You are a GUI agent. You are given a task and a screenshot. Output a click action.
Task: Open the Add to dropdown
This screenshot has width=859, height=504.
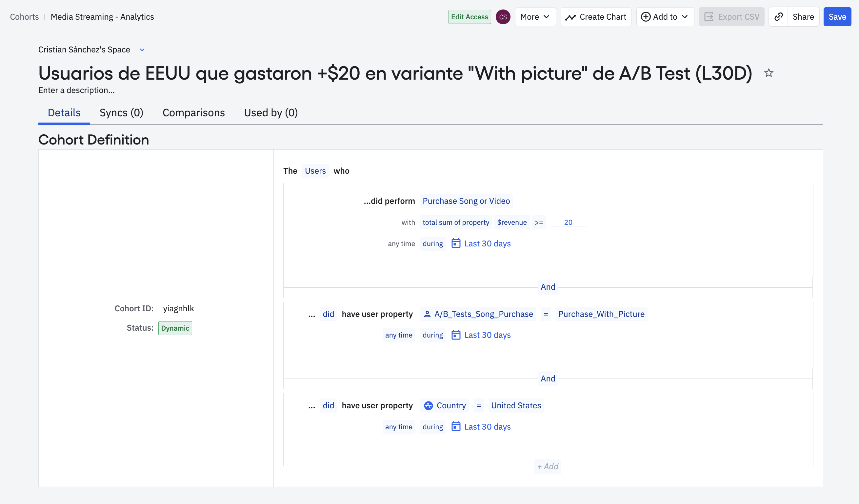[665, 17]
